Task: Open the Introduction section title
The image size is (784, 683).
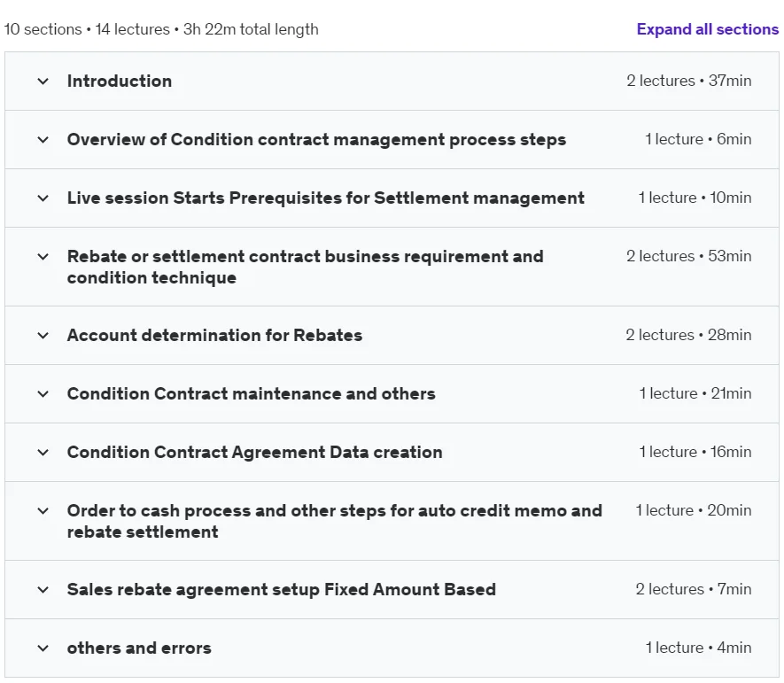Action: point(120,81)
